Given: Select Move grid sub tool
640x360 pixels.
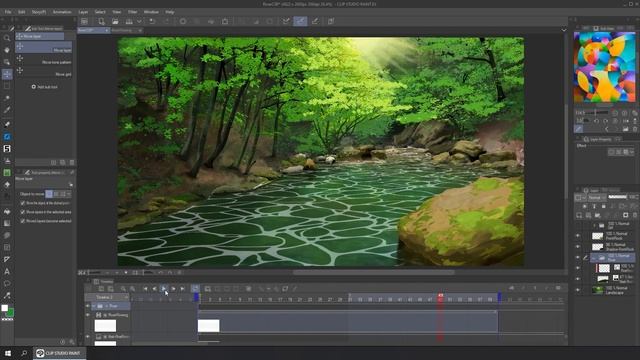Looking at the screenshot, I should [x=44, y=72].
